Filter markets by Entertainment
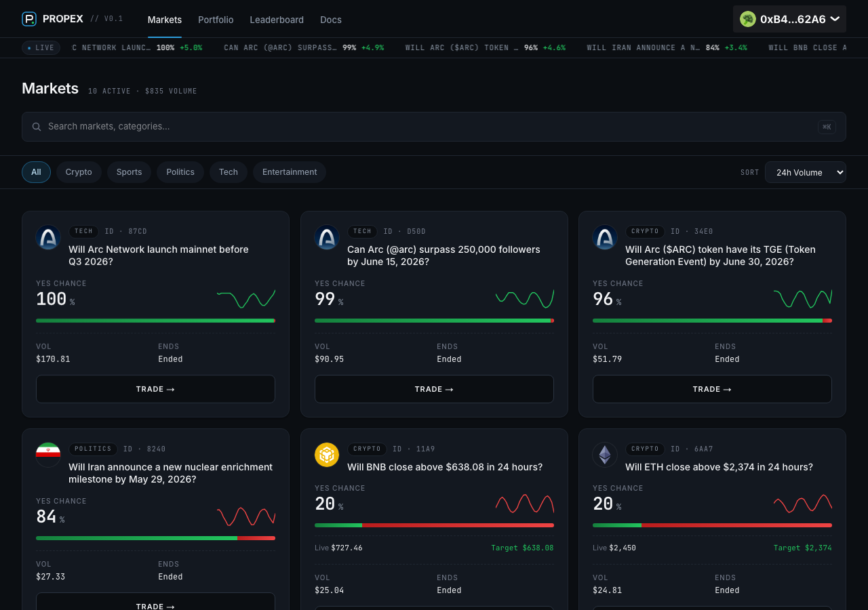The image size is (868, 610). (290, 172)
